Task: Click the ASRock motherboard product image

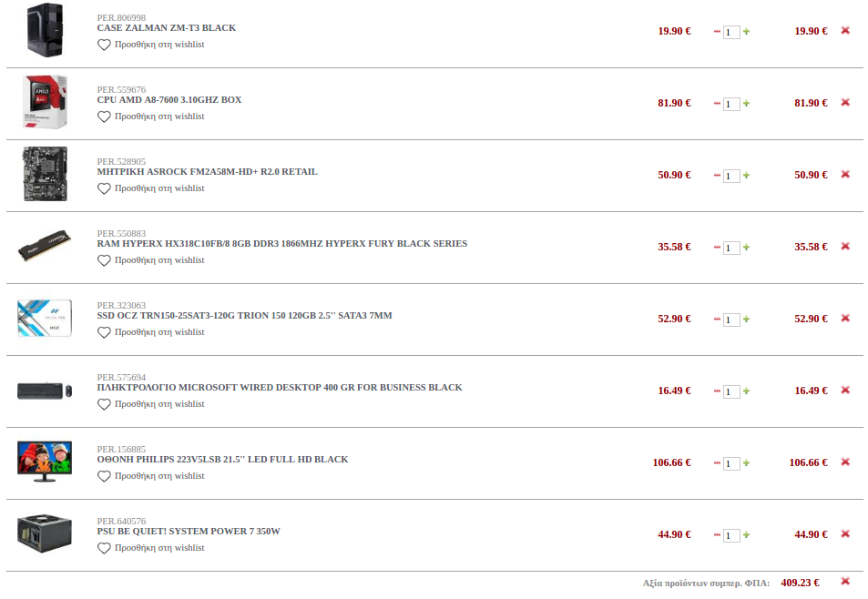Action: coord(45,174)
